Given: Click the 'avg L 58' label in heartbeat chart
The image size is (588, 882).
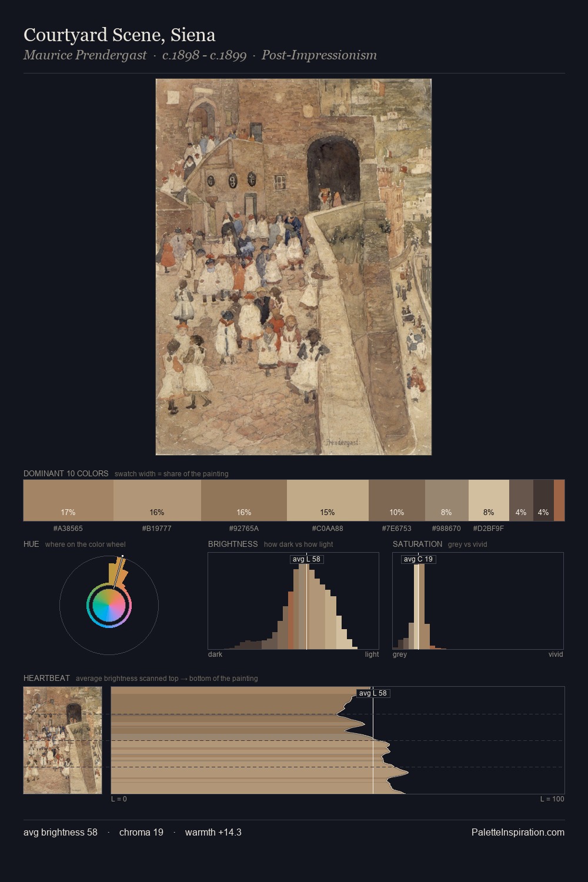Looking at the screenshot, I should (x=373, y=693).
